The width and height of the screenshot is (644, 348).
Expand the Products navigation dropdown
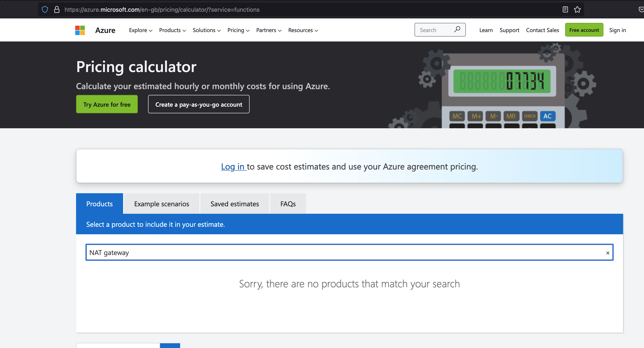point(172,30)
